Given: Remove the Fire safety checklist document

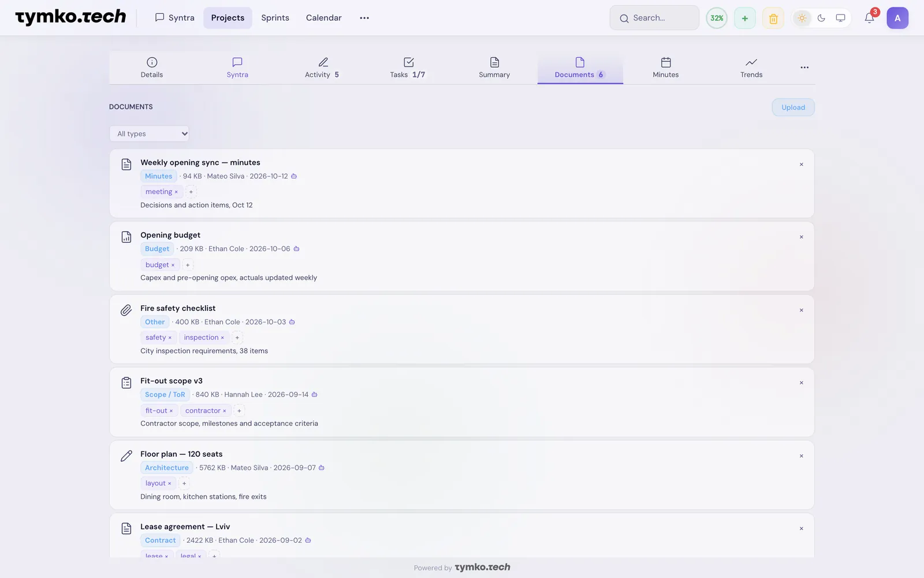Looking at the screenshot, I should [801, 310].
